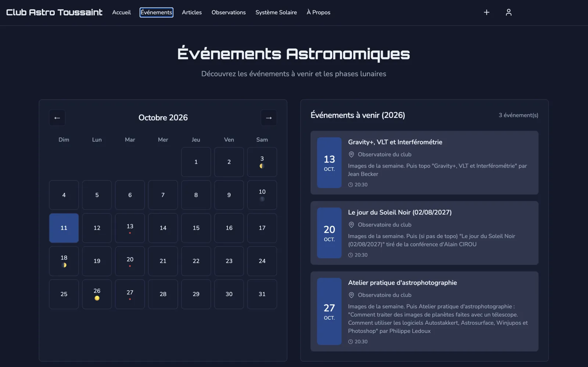
Task: Click the 13 OCT. date badge
Action: point(329,163)
